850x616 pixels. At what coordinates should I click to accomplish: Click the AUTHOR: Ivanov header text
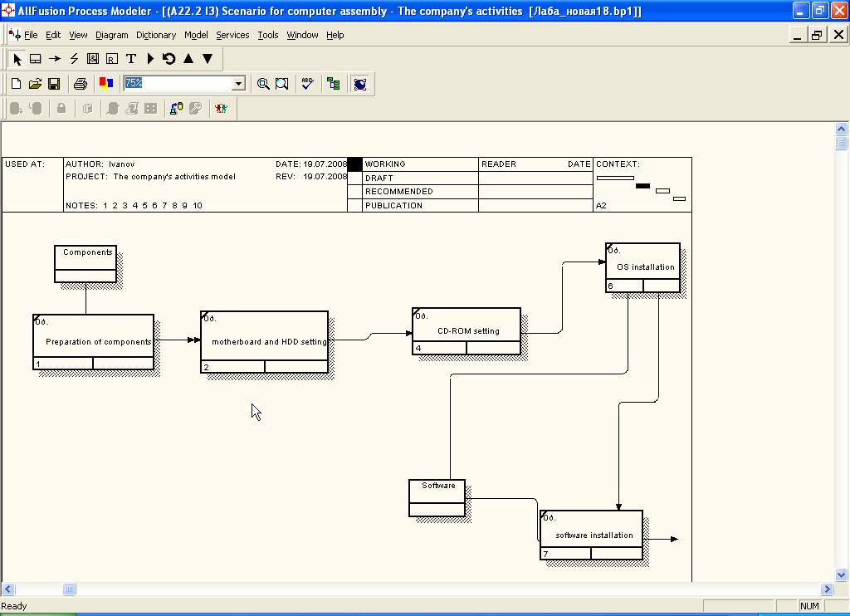pos(100,164)
